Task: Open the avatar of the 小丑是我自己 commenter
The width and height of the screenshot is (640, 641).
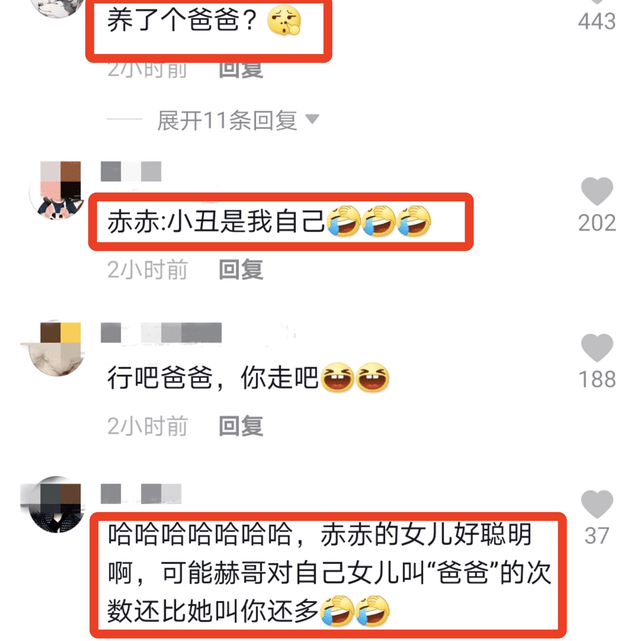Action: [56, 191]
